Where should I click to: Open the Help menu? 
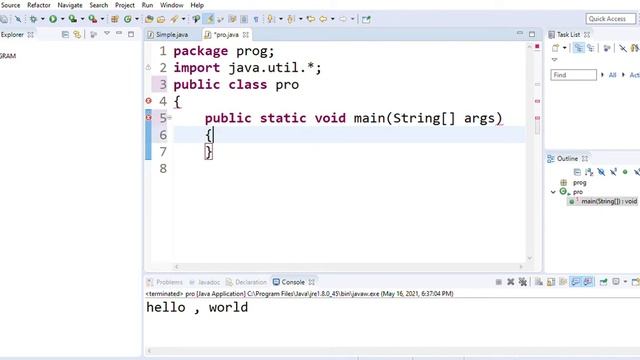[197, 5]
